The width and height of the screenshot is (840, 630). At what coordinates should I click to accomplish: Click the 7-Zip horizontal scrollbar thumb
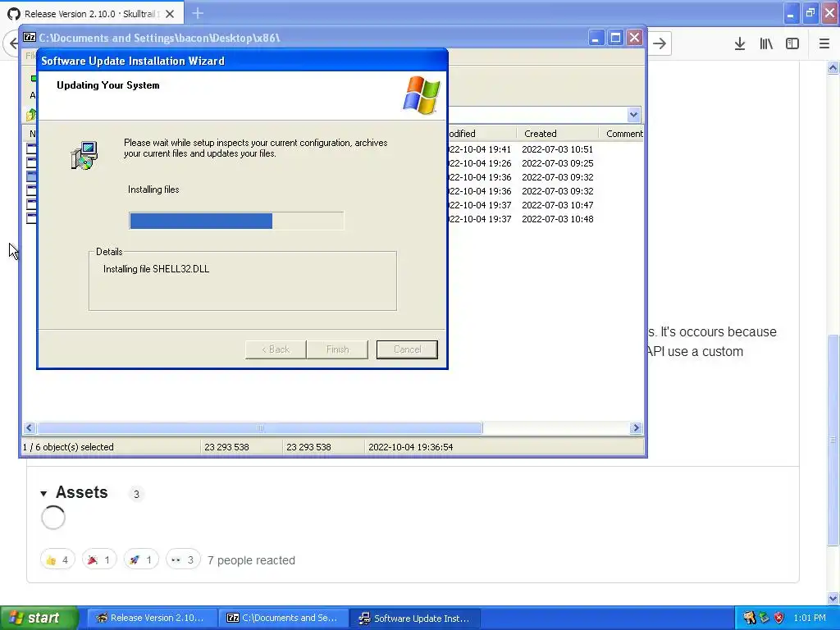tap(260, 427)
